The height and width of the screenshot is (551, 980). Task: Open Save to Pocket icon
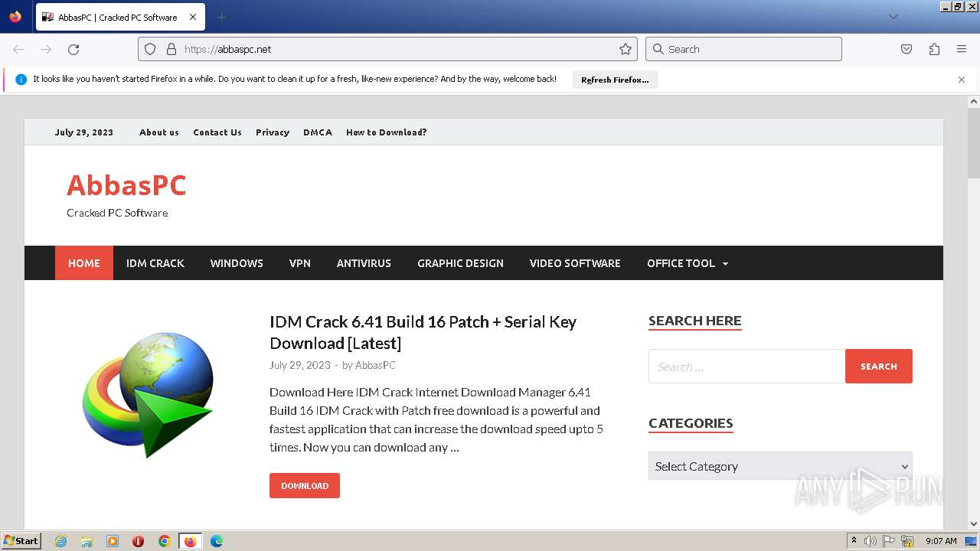click(x=906, y=49)
